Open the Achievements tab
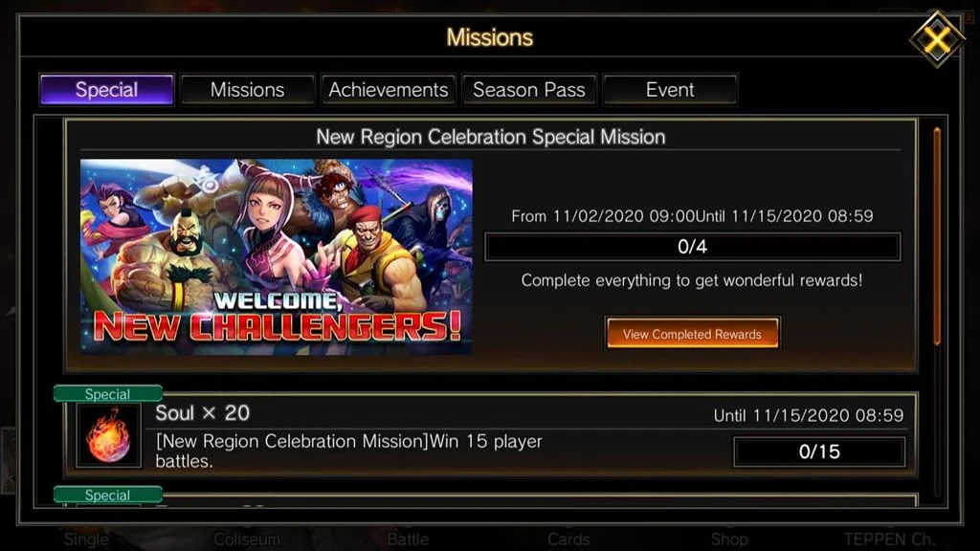The width and height of the screenshot is (980, 551). pos(389,90)
